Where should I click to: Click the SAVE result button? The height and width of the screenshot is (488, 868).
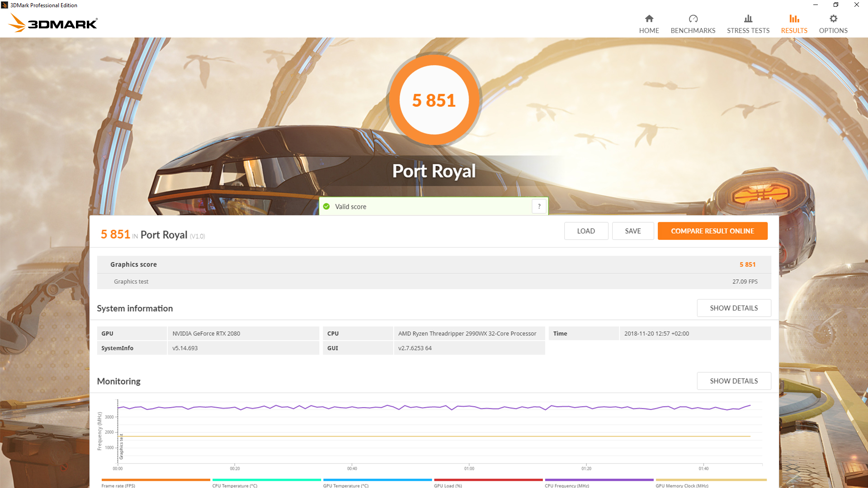(632, 230)
